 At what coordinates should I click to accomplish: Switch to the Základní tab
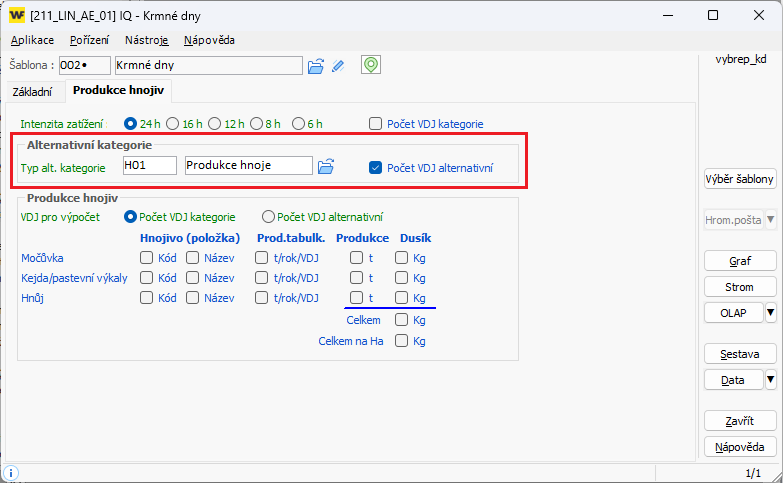pos(31,91)
